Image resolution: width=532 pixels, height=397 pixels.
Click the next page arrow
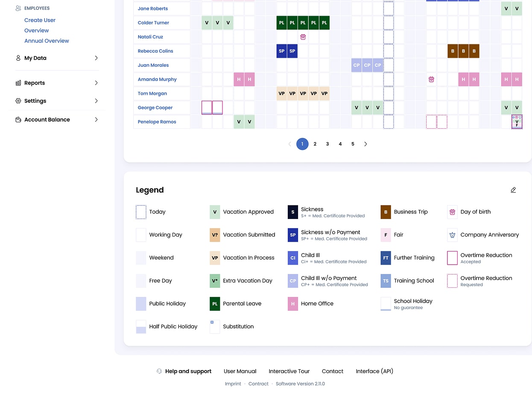[x=365, y=144]
